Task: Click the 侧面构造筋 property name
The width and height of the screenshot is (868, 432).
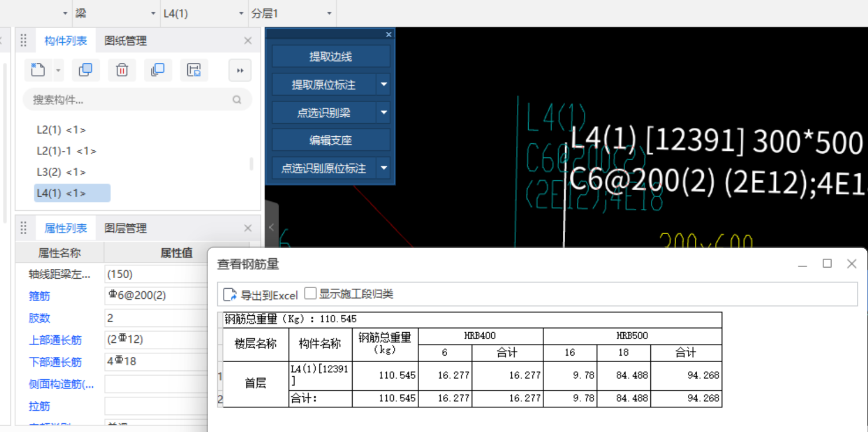Action: click(61, 384)
